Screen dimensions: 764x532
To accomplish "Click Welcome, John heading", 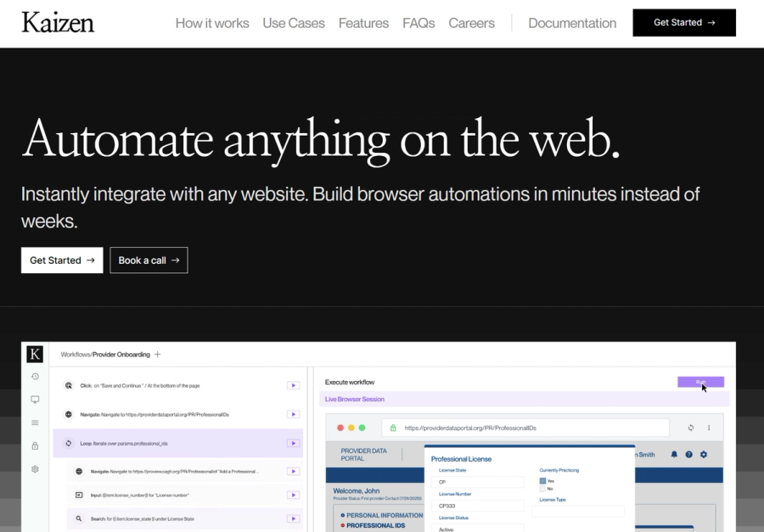I will pos(357,490).
